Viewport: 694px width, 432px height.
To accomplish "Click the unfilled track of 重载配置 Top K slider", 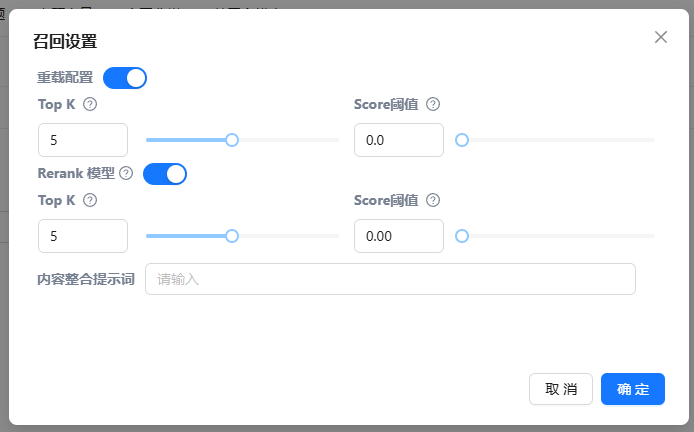I will pos(288,140).
